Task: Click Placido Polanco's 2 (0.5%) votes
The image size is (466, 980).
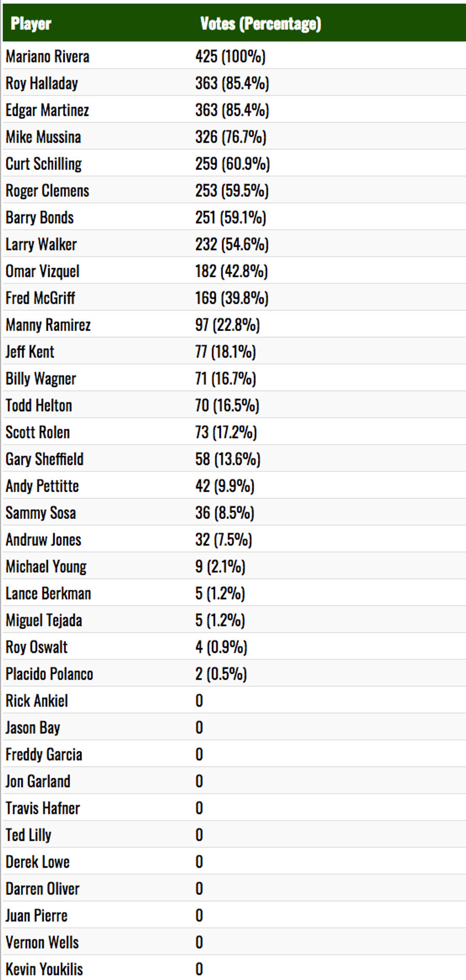Action: tap(221, 674)
